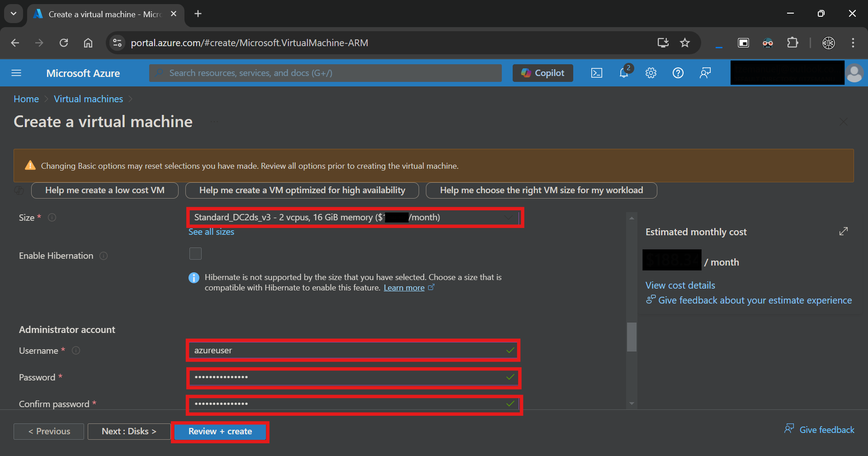868x456 pixels.
Task: Open the Azure Cloud Shell icon
Action: point(597,73)
